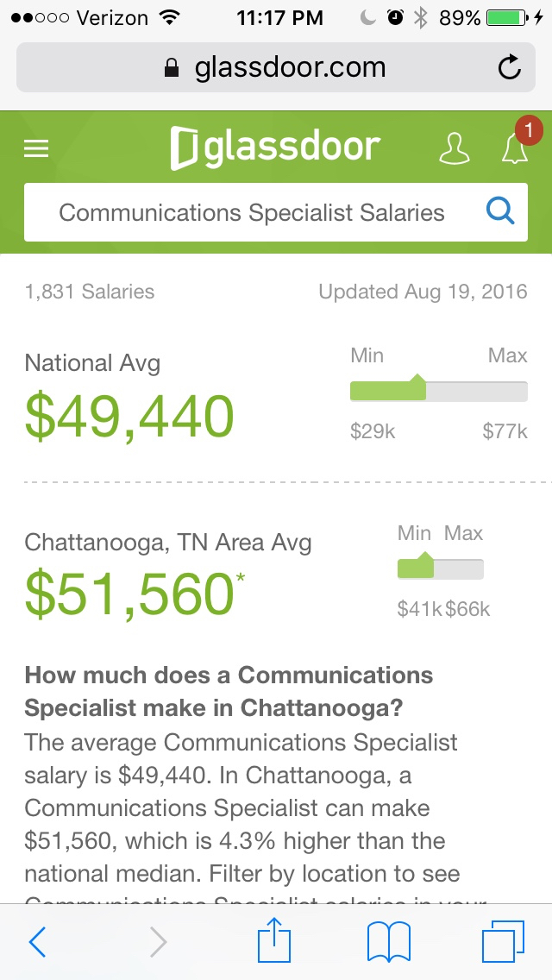The width and height of the screenshot is (552, 980).
Task: Show all open Safari tabs
Action: 503,941
